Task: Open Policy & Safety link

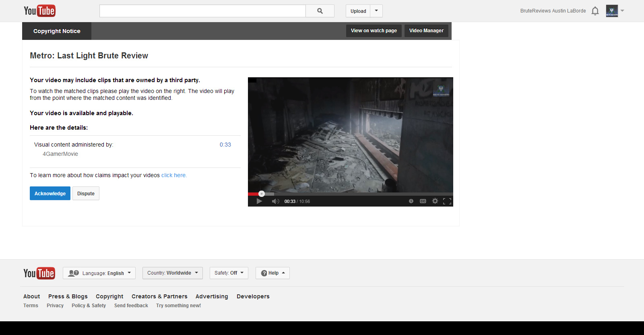Action: (x=89, y=306)
